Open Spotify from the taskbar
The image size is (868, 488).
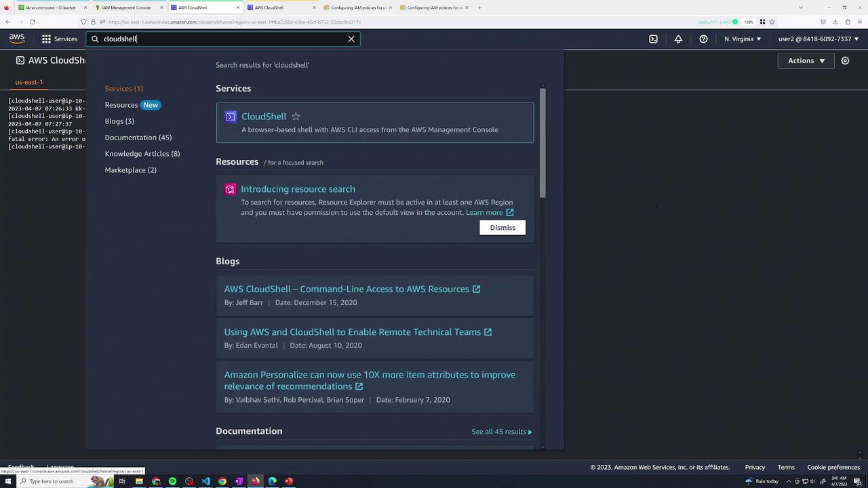tap(172, 481)
